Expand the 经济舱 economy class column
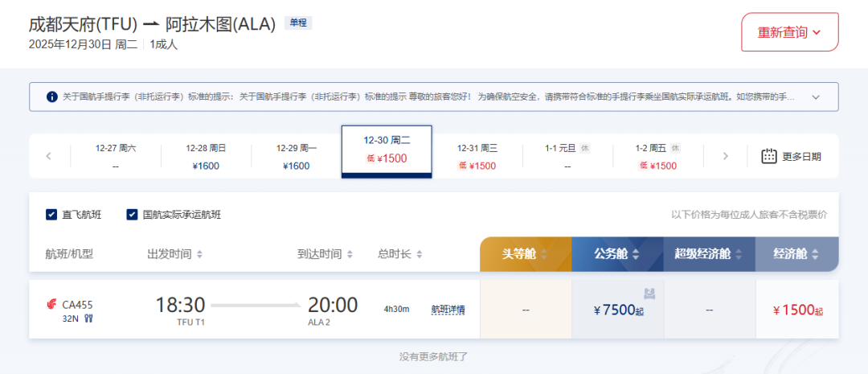 click(x=796, y=254)
